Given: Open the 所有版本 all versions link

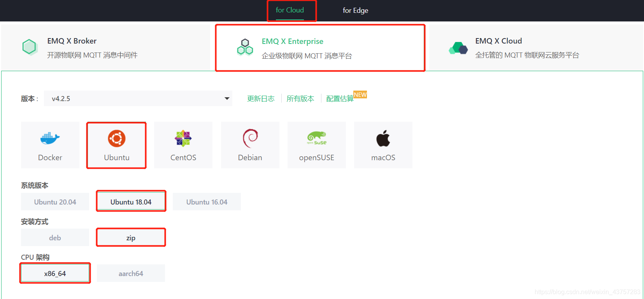Looking at the screenshot, I should pyautogui.click(x=300, y=99).
